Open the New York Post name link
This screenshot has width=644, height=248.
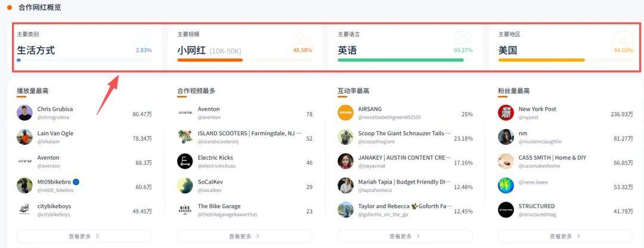(x=537, y=109)
